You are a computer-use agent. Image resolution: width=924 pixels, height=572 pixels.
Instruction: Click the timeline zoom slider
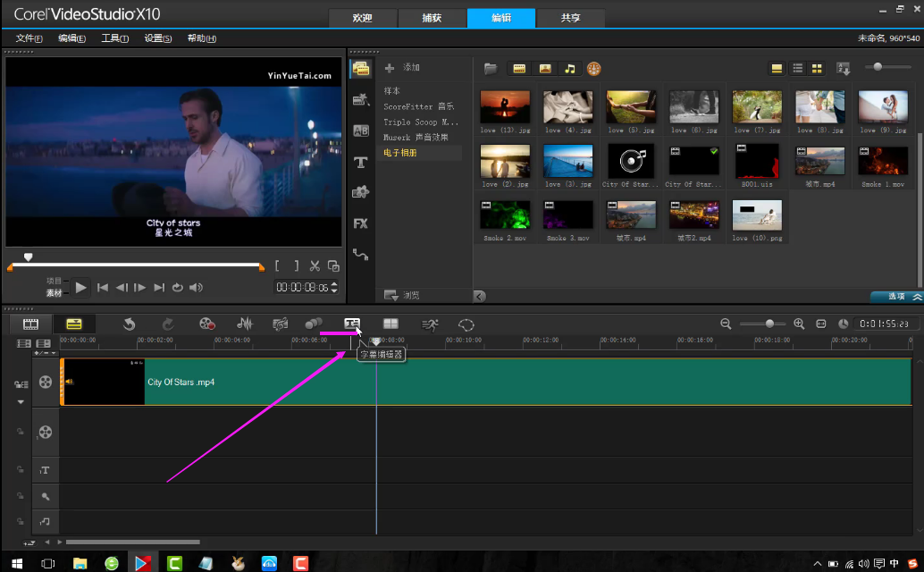coord(769,324)
